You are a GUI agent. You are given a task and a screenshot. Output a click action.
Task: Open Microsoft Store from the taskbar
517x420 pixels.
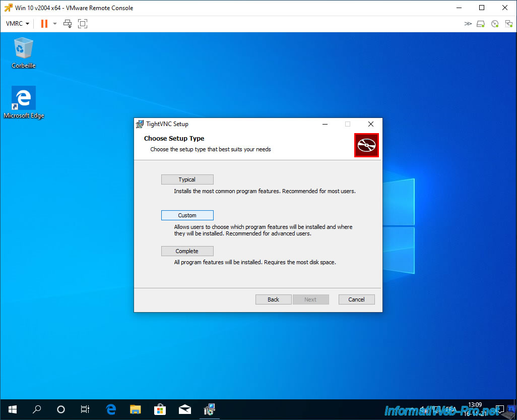(x=160, y=409)
